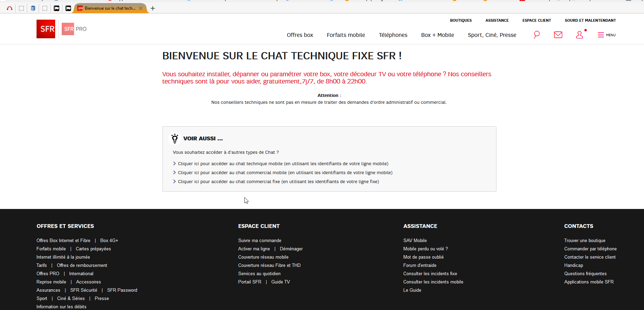Open the SFR PRO logo link
The width and height of the screenshot is (644, 310).
(x=74, y=29)
